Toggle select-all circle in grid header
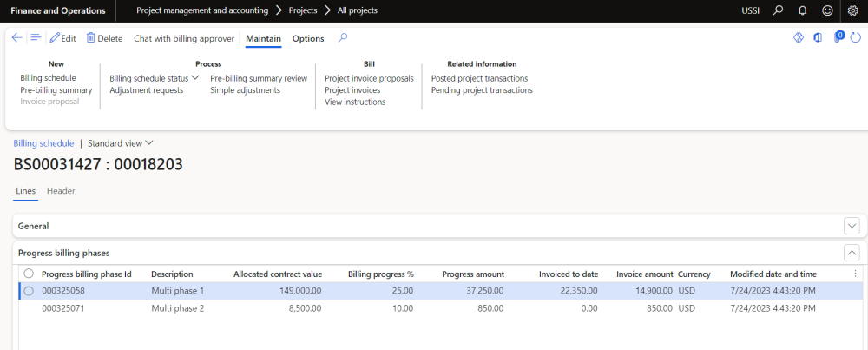The image size is (868, 350). (x=29, y=274)
